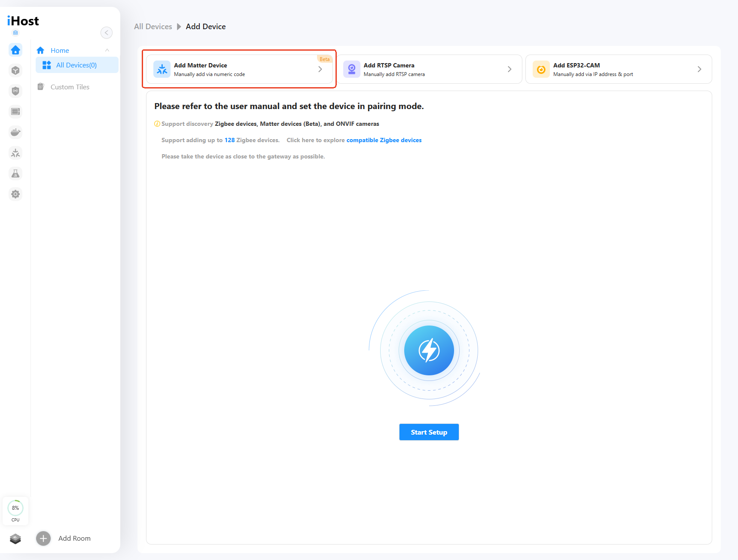
Task: Click the Add Device breadcrumb
Action: 206,27
